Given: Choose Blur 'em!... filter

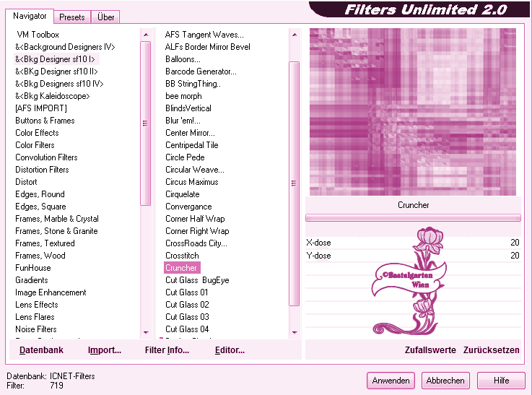Looking at the screenshot, I should (183, 121).
